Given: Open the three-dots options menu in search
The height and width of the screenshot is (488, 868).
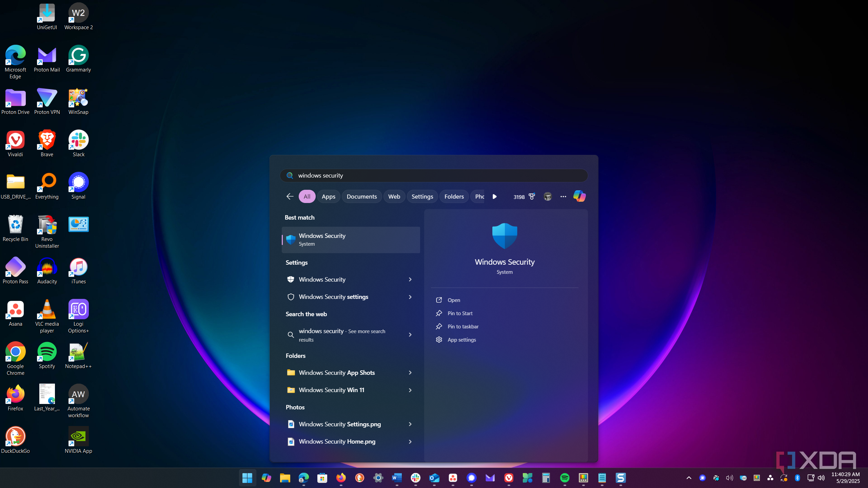Looking at the screenshot, I should [563, 197].
